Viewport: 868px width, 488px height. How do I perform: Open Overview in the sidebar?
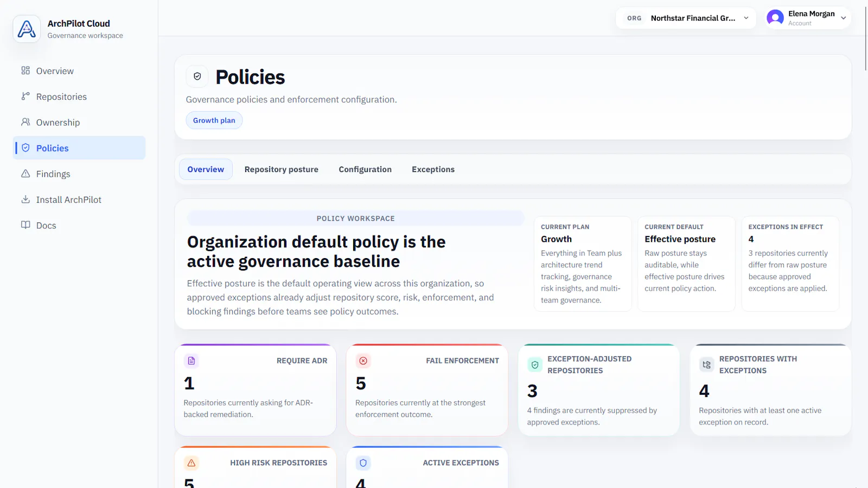tap(79, 70)
